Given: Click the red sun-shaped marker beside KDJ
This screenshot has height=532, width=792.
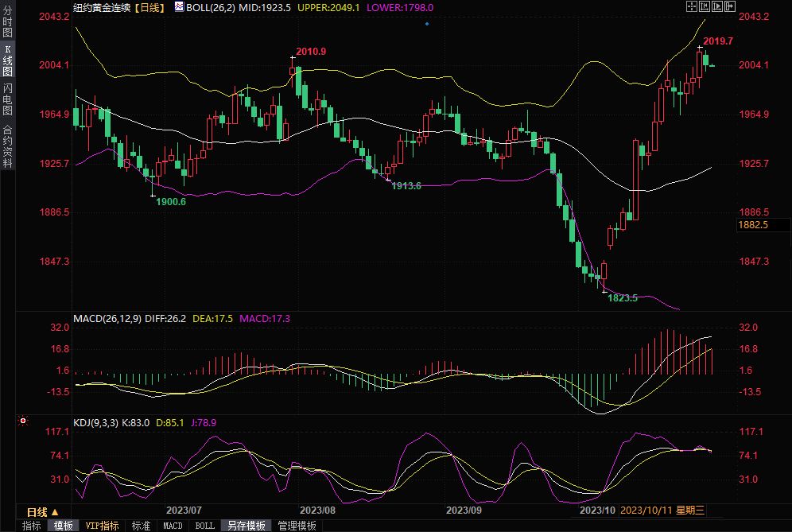Looking at the screenshot, I should tap(23, 421).
